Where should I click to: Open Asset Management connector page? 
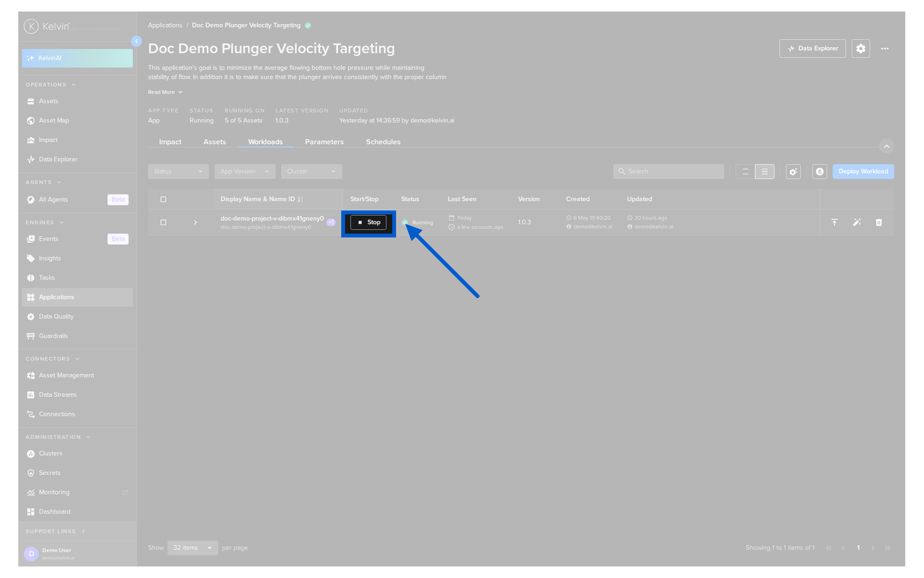77,375
